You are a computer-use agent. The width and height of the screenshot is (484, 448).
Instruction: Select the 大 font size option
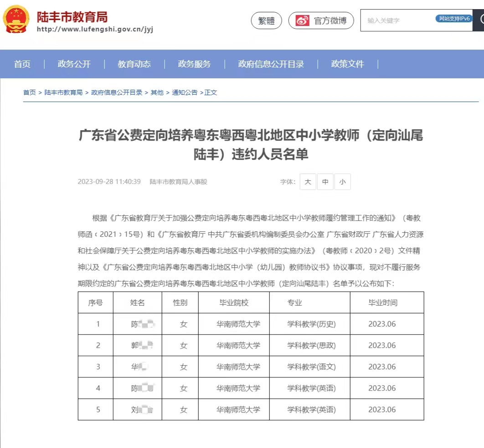coord(308,182)
